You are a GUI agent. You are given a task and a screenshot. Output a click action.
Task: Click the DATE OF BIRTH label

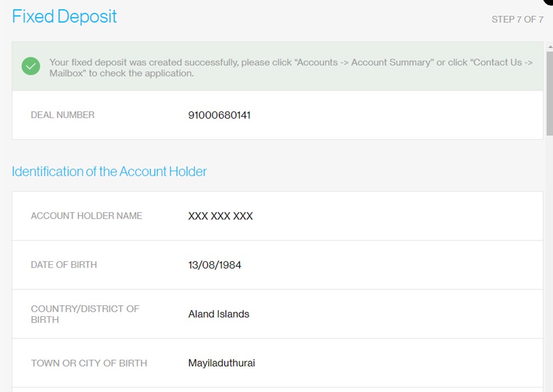pos(64,265)
